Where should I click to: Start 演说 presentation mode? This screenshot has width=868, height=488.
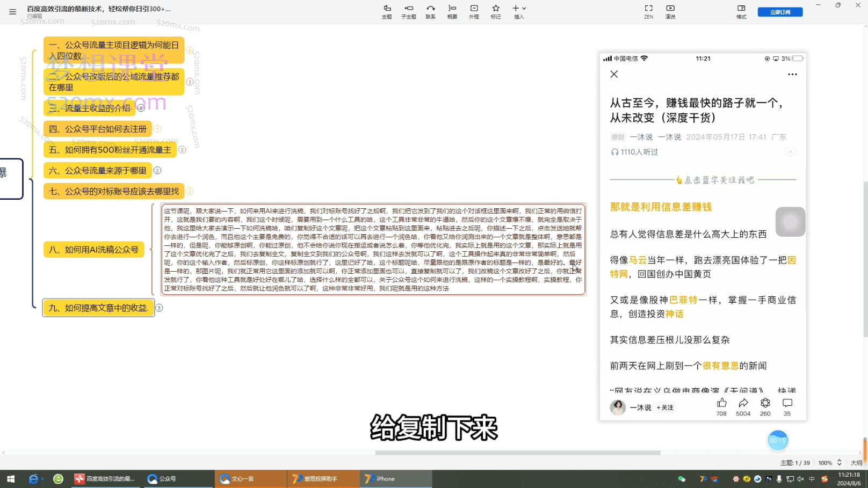point(670,11)
